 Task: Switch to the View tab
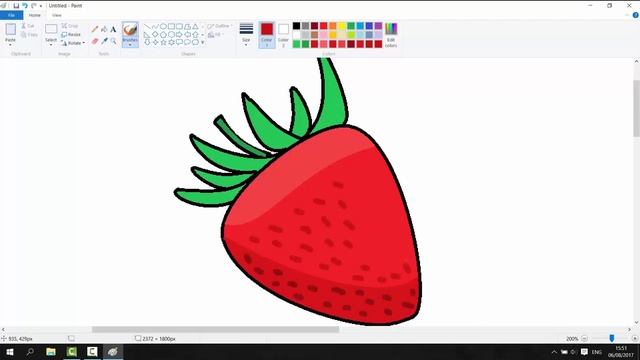tap(57, 15)
